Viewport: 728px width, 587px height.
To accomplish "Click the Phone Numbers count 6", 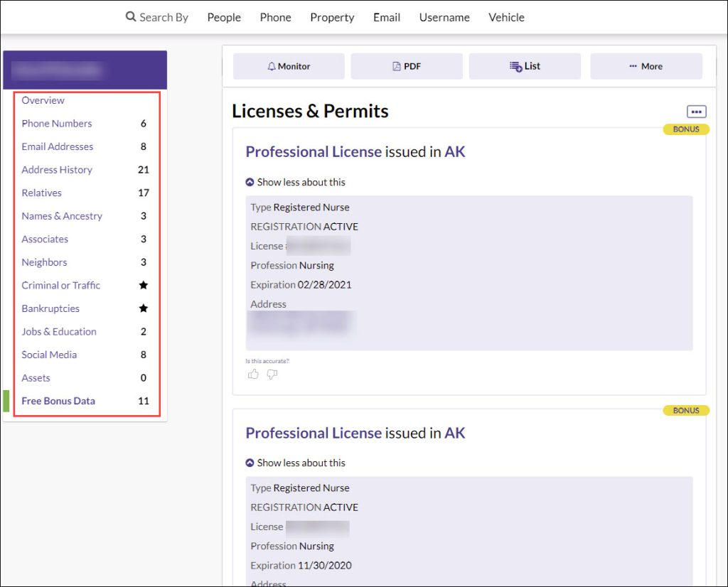I will pos(144,124).
